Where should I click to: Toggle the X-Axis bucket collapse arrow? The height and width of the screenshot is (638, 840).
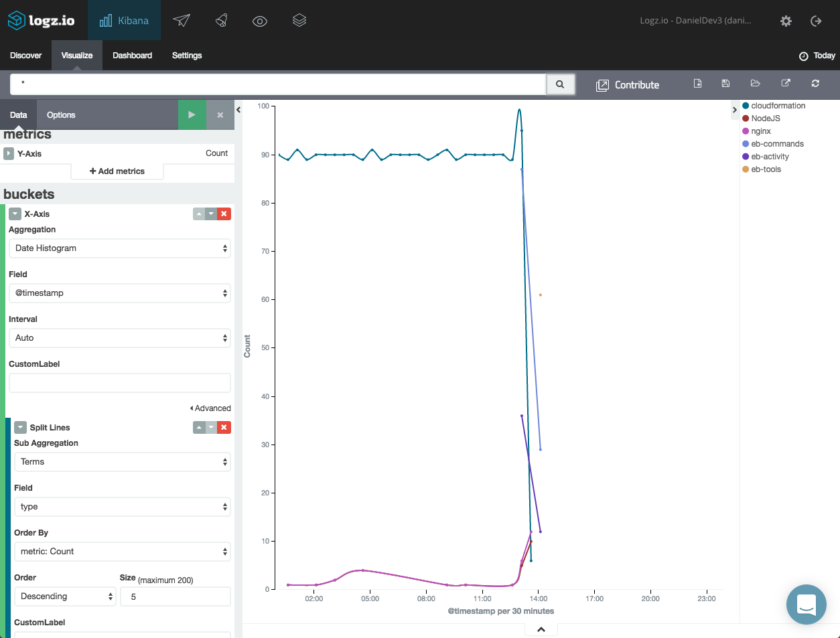(15, 214)
